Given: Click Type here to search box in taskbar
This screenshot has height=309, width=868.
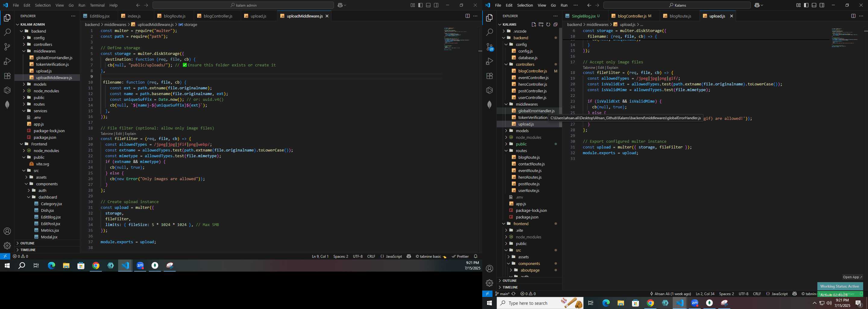Looking at the screenshot, I should (x=540, y=303).
